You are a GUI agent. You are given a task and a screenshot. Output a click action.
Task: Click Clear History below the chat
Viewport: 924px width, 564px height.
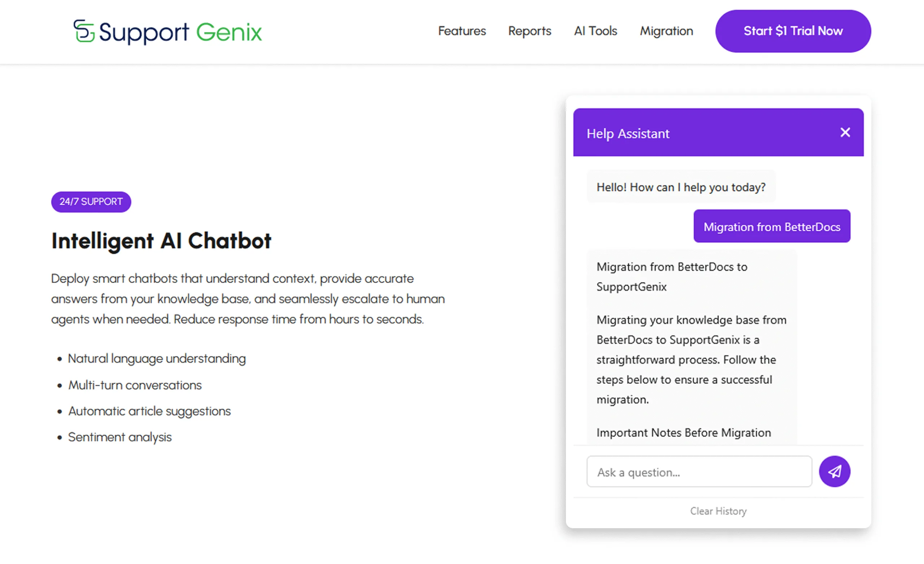point(718,511)
